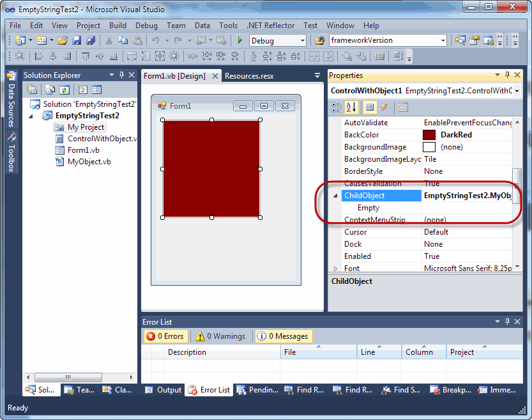Select MyObject.vb in Solution Explorer
Image resolution: width=532 pixels, height=420 pixels.
click(89, 162)
